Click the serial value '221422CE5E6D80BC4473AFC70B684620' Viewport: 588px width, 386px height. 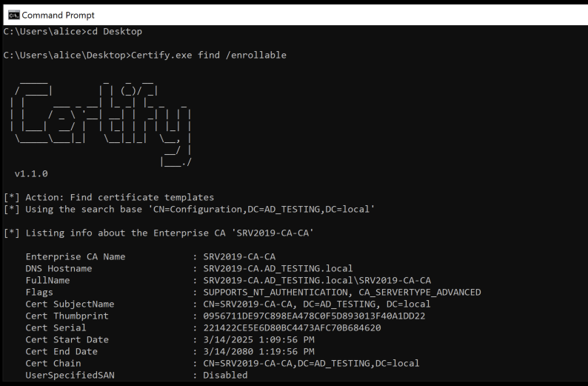pos(292,328)
